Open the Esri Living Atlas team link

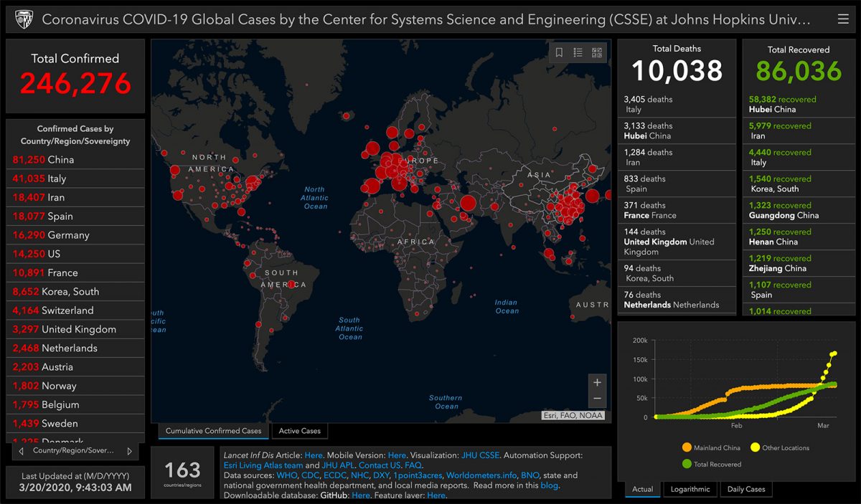(262, 465)
